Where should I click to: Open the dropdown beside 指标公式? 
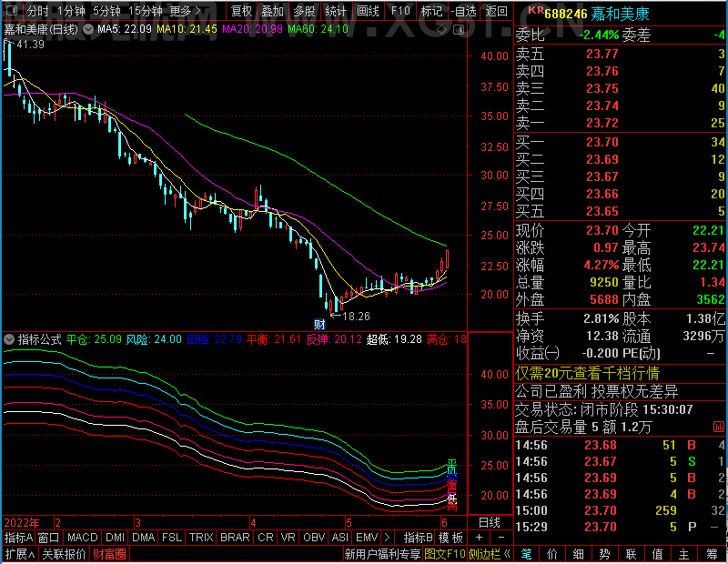click(x=9, y=339)
